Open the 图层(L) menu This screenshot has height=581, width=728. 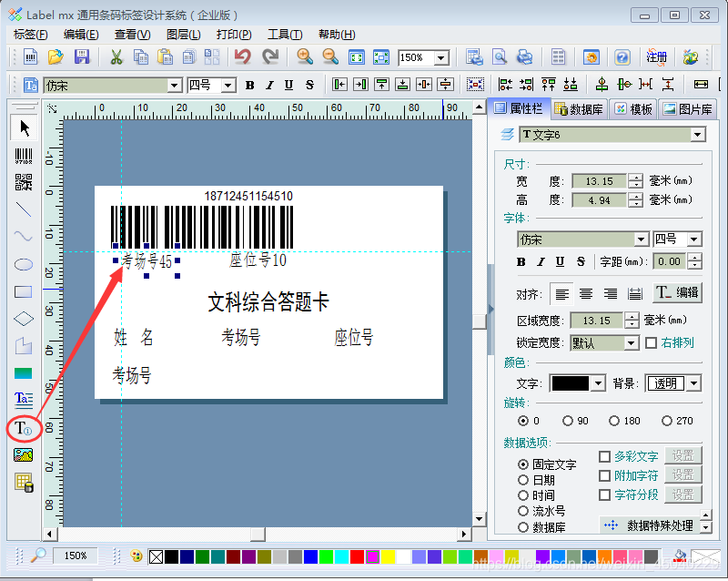point(184,35)
